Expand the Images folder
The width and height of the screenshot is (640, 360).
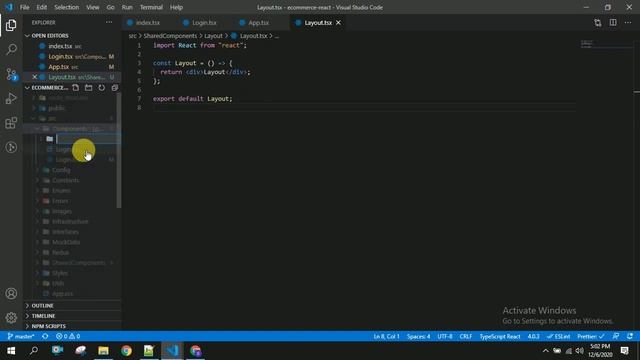point(62,211)
